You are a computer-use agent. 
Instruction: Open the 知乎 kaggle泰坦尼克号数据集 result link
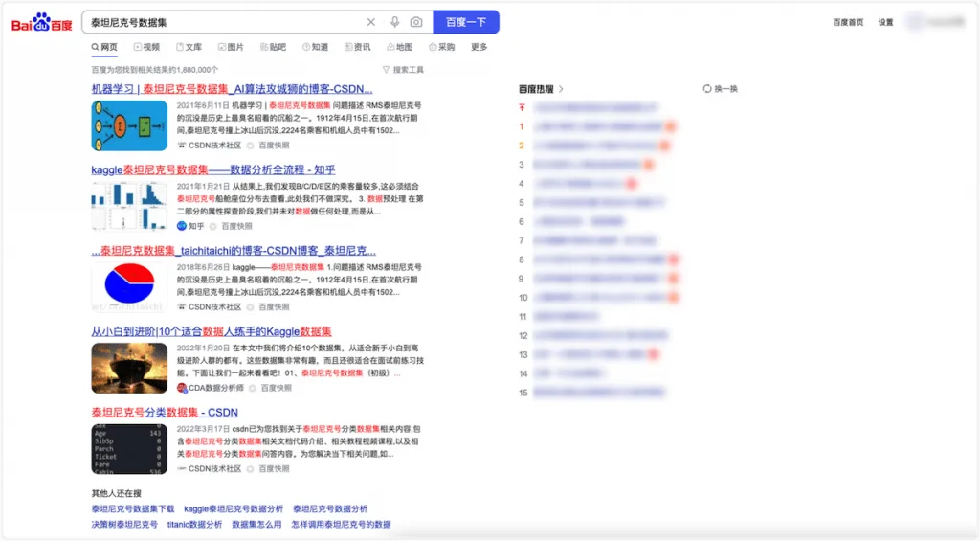[213, 169]
